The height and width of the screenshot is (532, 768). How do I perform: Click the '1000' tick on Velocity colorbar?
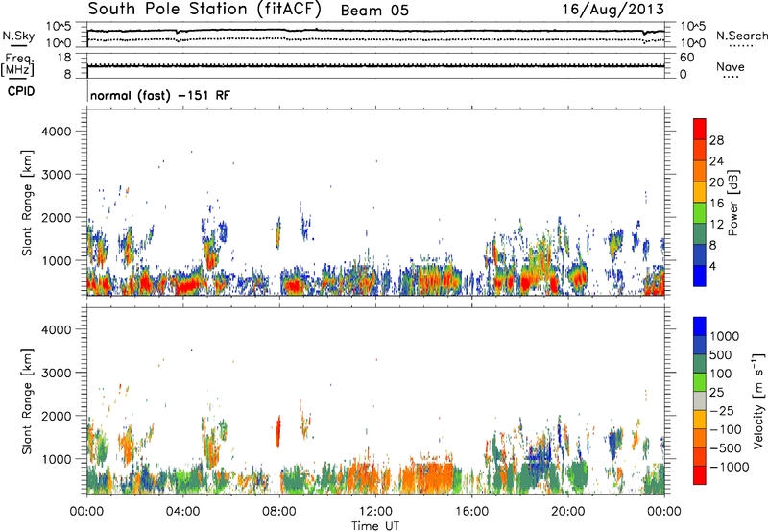[x=724, y=336]
